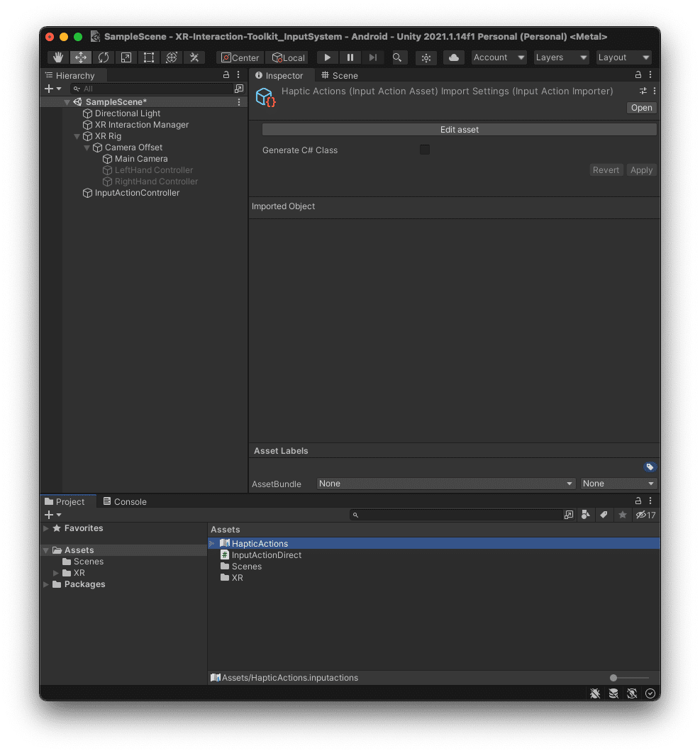Open Hierarchy search window icon
This screenshot has height=753, width=700.
point(239,89)
